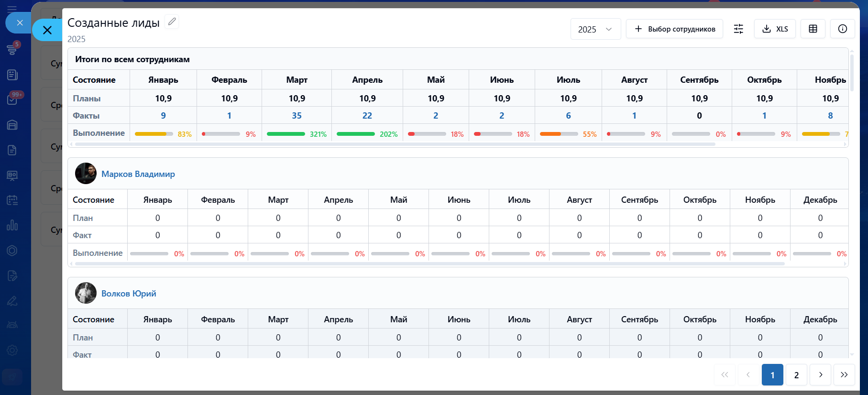Click Волков Юрий avatar thumbnail
Image resolution: width=868 pixels, height=395 pixels.
click(x=86, y=293)
